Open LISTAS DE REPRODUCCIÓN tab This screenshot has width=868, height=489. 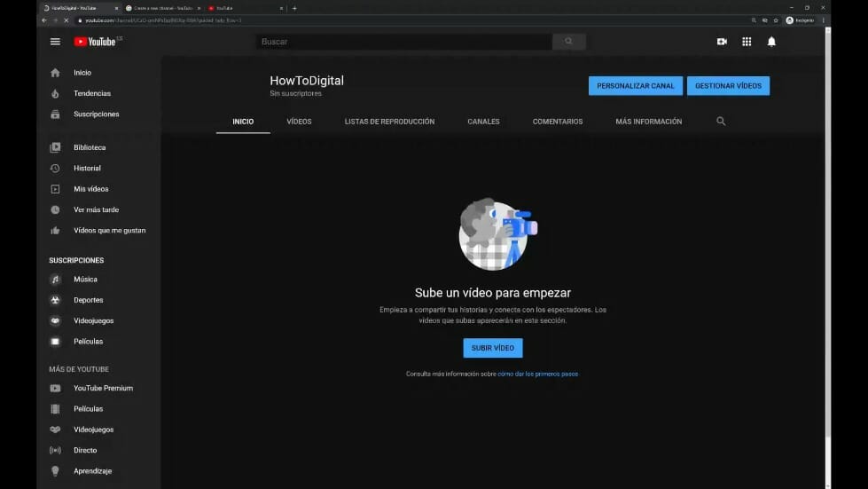(390, 122)
